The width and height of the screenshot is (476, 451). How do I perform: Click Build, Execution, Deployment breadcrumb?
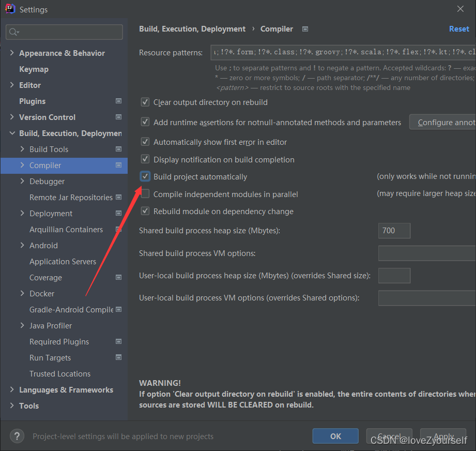(x=192, y=29)
